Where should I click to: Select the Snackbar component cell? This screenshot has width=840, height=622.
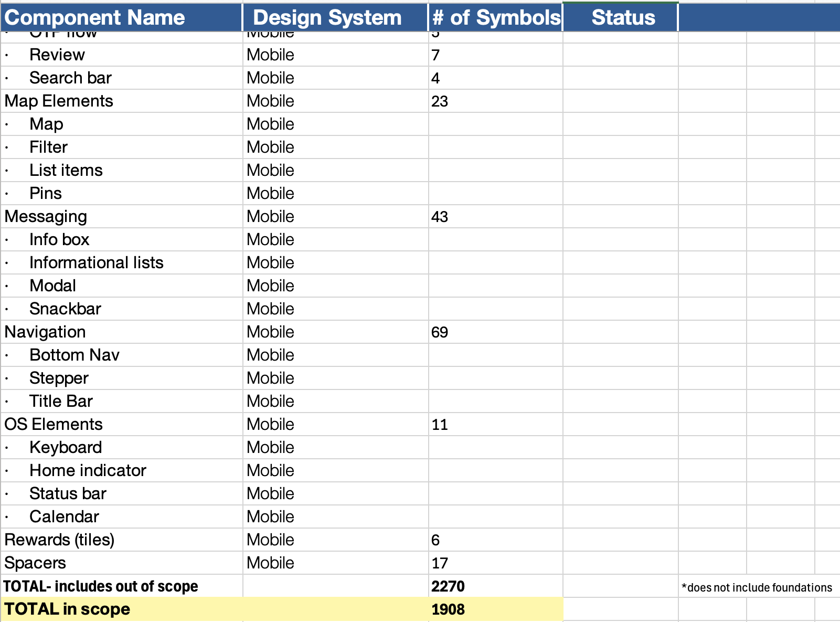coord(65,309)
